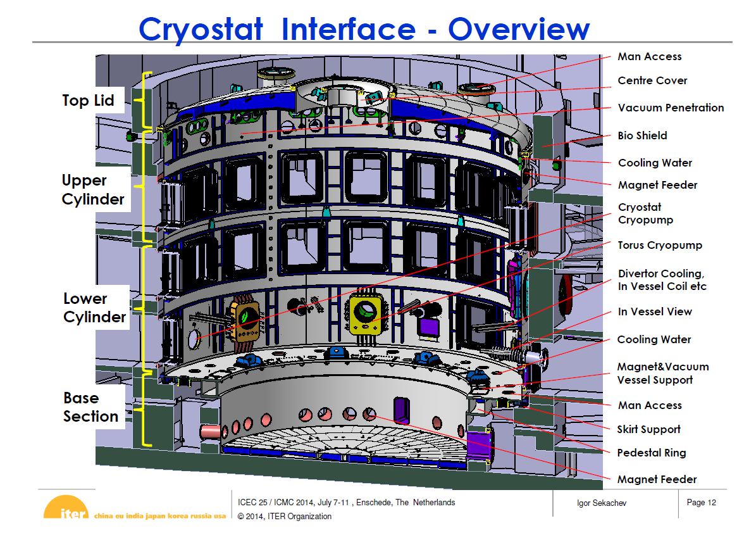Click the 'Page 12' footer text
756x535 pixels.
coord(701,503)
